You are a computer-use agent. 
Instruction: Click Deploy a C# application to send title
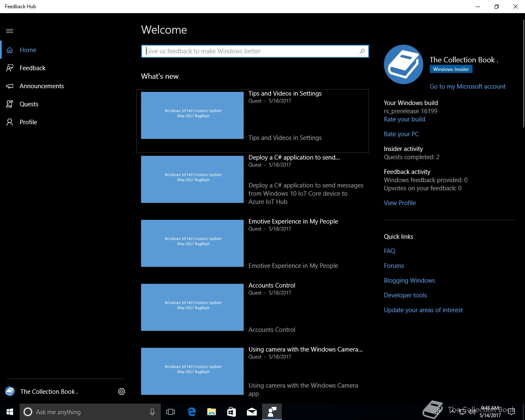(294, 157)
